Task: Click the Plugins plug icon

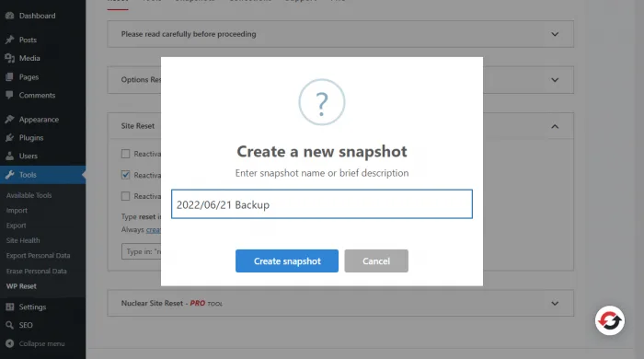Action: coord(10,137)
